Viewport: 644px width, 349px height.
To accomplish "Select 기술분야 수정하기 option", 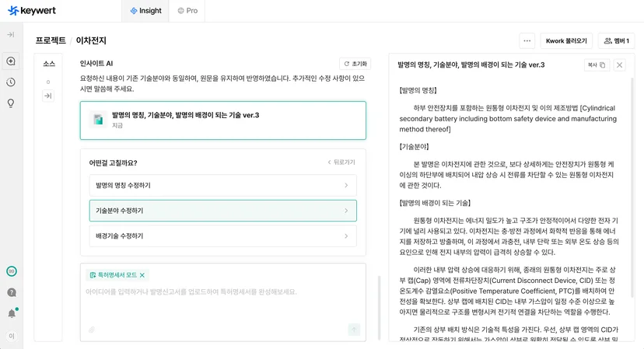I will coord(223,211).
